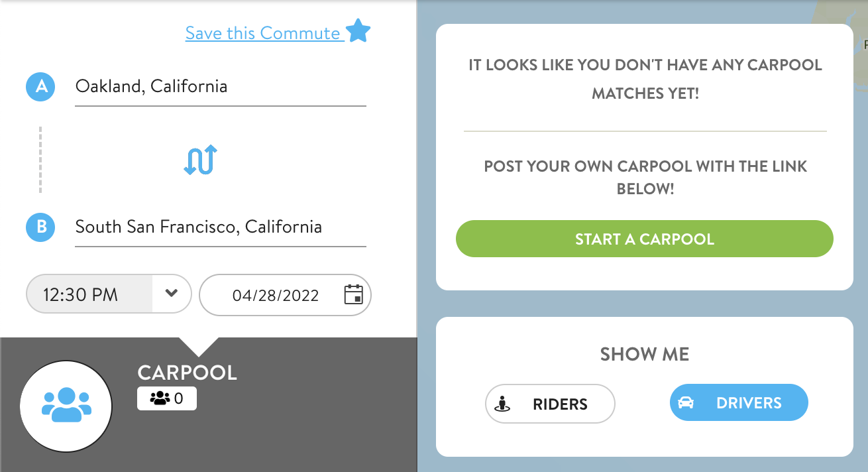868x472 pixels.
Task: Open the 12:30 PM time selector
Action: [x=109, y=294]
